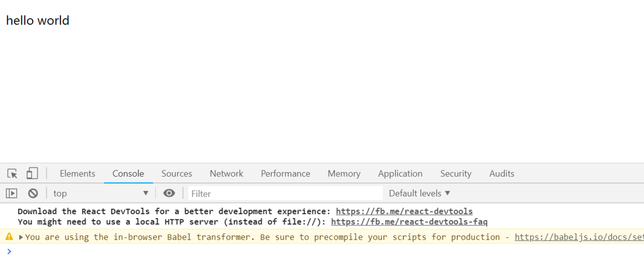This screenshot has width=644, height=278.
Task: Select the Memory tab
Action: tap(344, 174)
